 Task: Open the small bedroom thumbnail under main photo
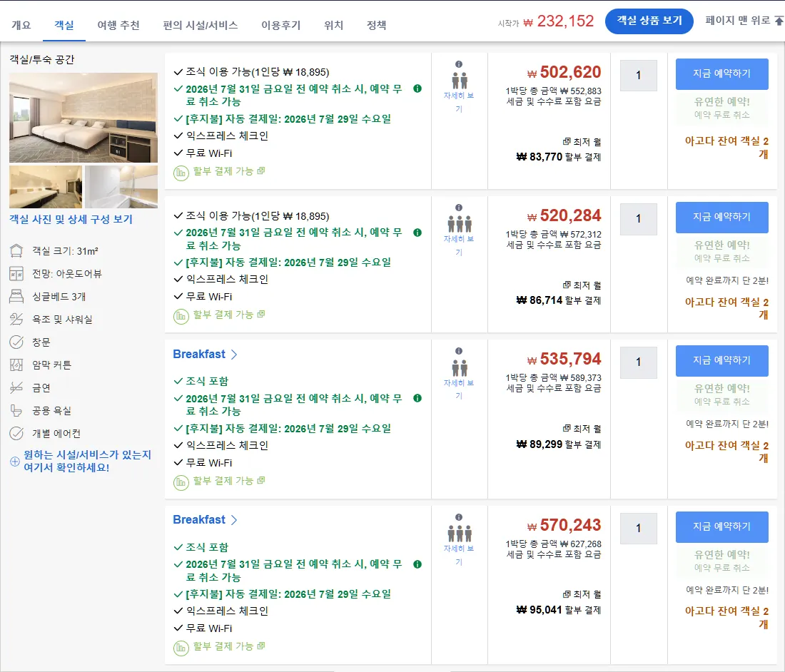pyautogui.click(x=46, y=187)
